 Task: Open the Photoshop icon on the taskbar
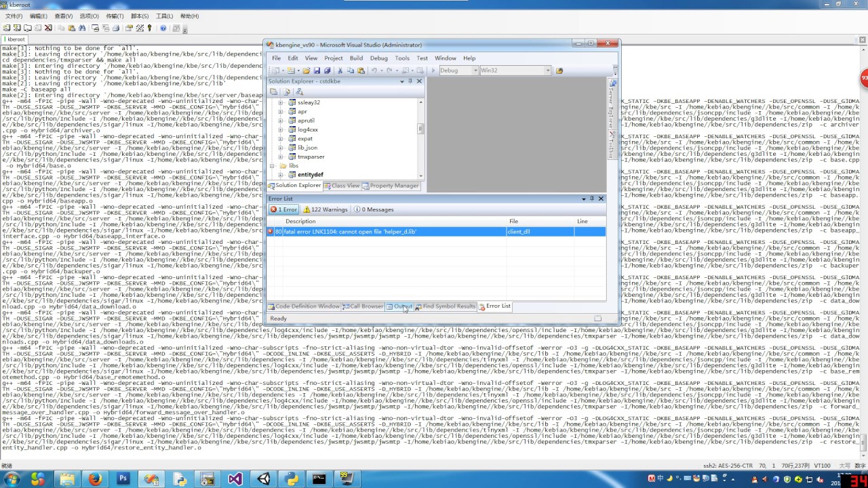point(123,479)
